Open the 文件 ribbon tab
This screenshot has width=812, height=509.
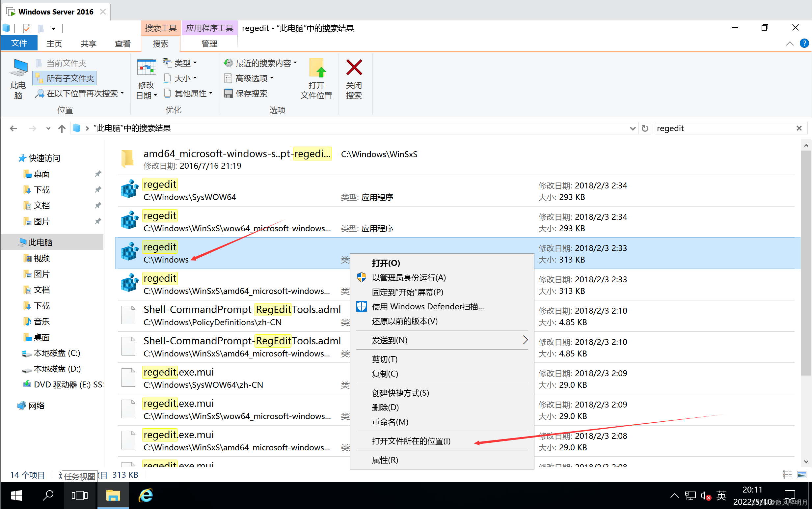(19, 43)
